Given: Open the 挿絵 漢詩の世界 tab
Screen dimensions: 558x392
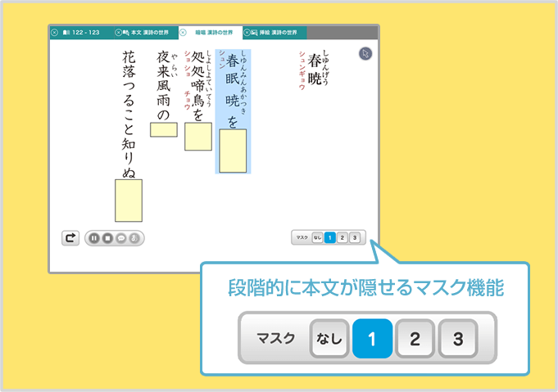Looking at the screenshot, I should pyautogui.click(x=274, y=33).
